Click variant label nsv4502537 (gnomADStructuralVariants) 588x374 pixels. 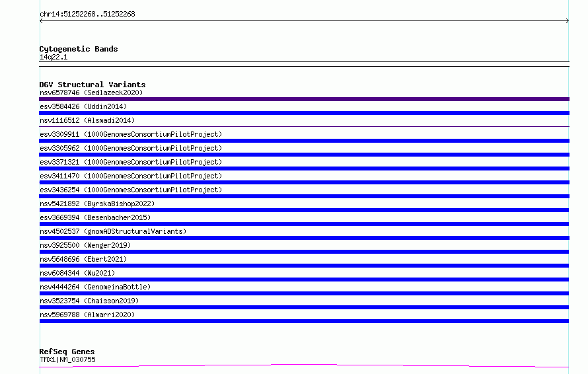click(113, 231)
